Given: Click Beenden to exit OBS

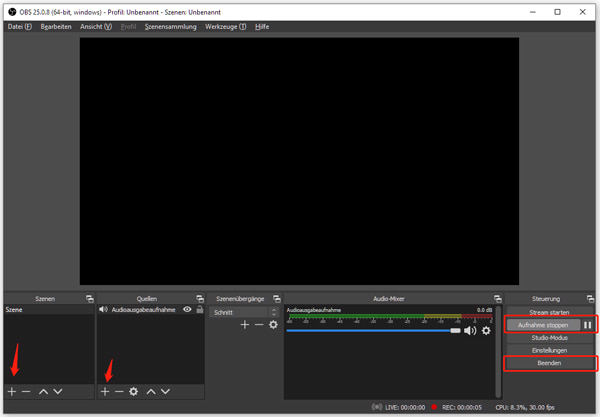Looking at the screenshot, I should point(549,363).
